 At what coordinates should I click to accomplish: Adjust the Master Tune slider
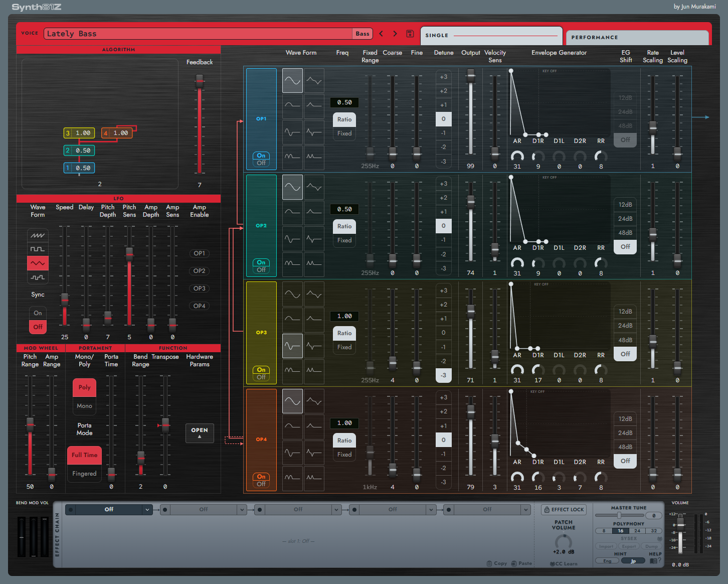pos(619,516)
